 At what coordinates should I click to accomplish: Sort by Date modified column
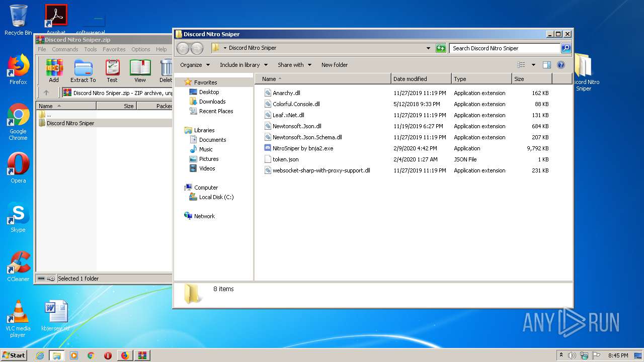[421, 79]
